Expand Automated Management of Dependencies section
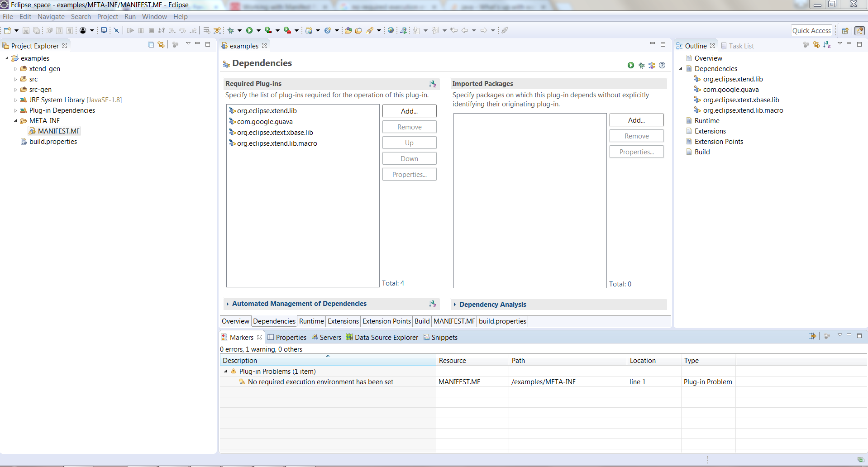This screenshot has width=868, height=467. pyautogui.click(x=227, y=304)
